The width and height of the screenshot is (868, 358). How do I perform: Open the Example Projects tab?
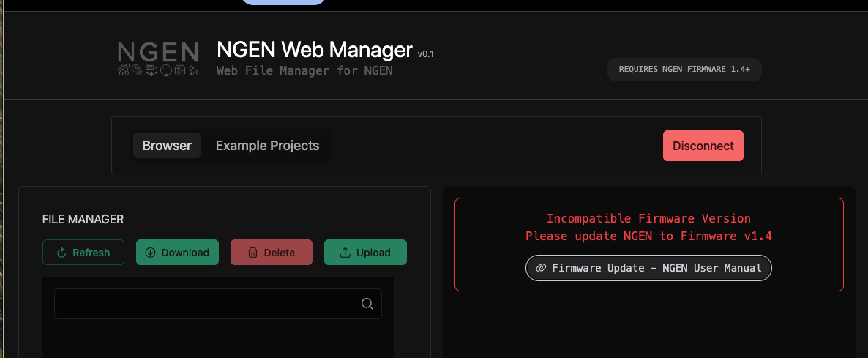pyautogui.click(x=267, y=146)
